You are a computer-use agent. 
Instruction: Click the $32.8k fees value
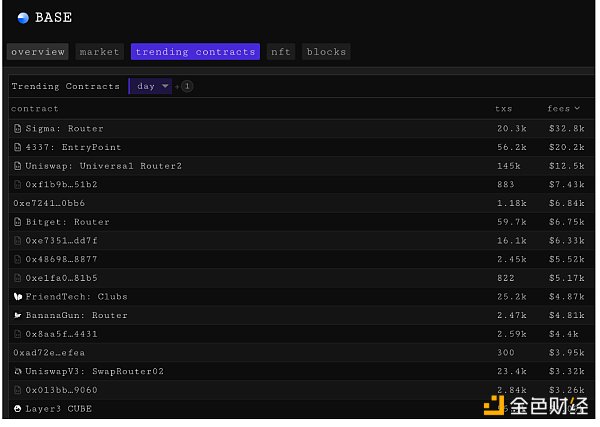tap(567, 129)
